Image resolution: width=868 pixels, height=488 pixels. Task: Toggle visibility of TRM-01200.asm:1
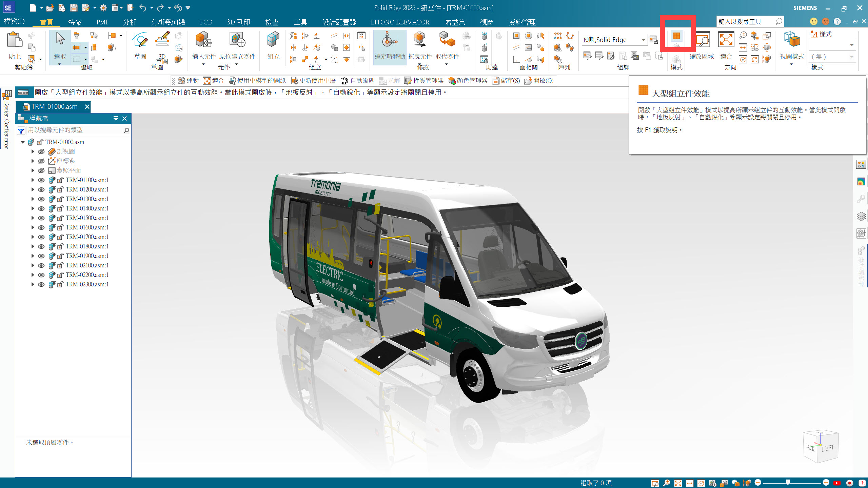point(41,189)
